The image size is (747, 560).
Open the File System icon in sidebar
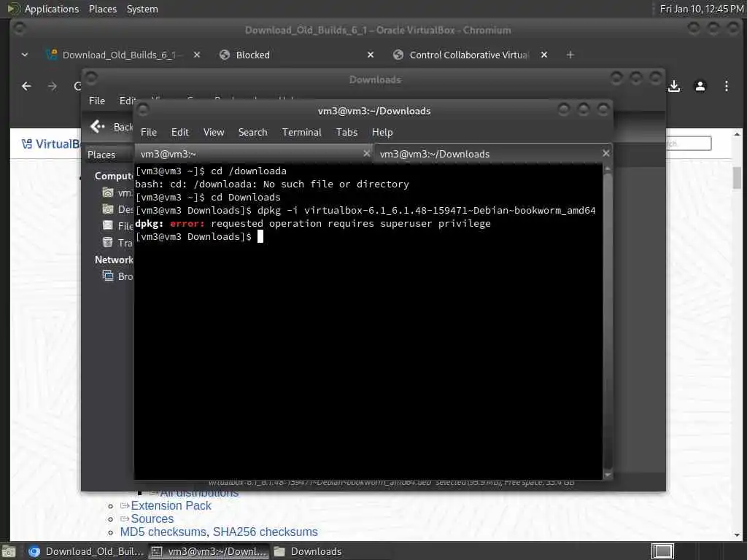[108, 226]
